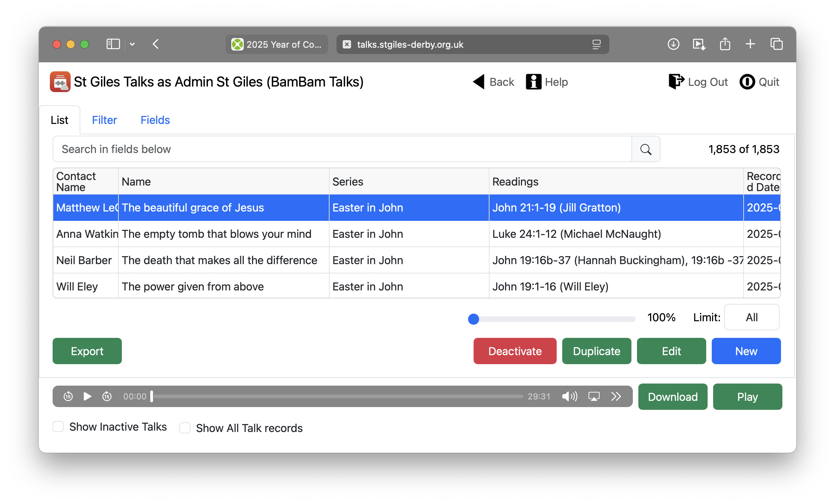The height and width of the screenshot is (504, 835).
Task: Open the Help info icon
Action: click(x=533, y=82)
